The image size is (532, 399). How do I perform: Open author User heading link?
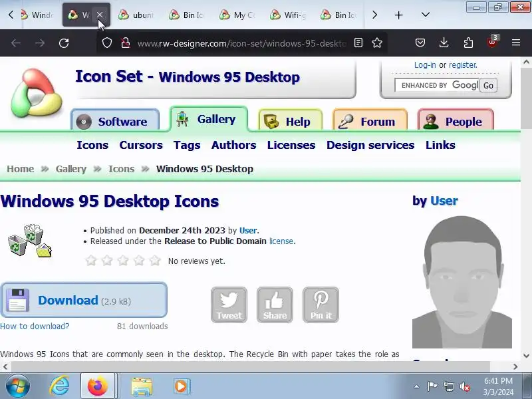[444, 201]
